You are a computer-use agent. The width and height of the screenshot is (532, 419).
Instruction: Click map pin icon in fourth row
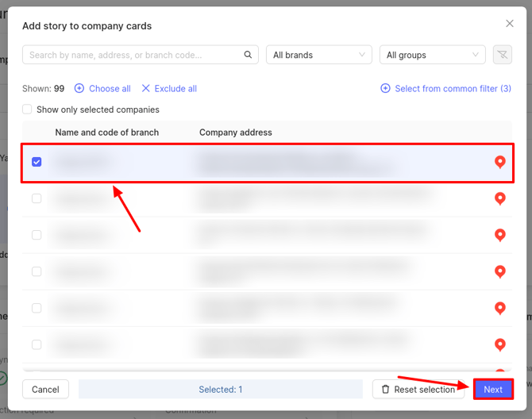tap(500, 271)
